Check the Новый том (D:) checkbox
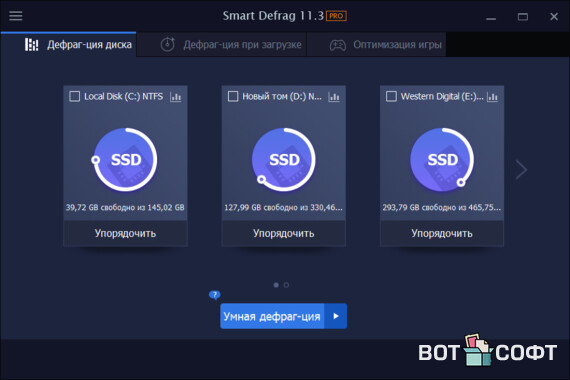 [x=233, y=96]
